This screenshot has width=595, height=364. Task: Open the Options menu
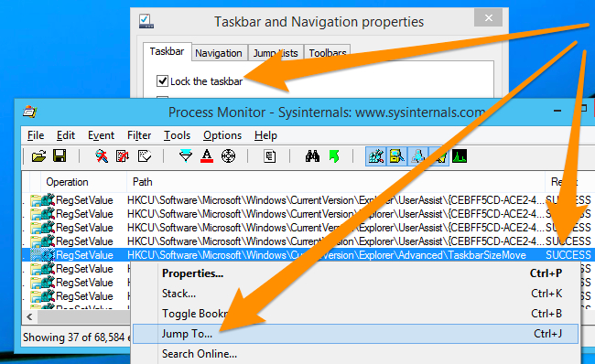pyautogui.click(x=222, y=135)
